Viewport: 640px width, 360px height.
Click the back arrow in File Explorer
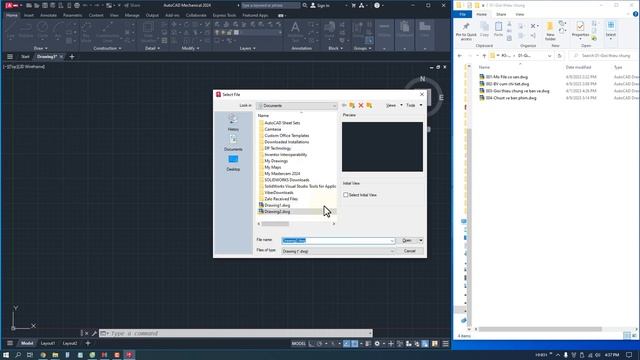[460, 56]
